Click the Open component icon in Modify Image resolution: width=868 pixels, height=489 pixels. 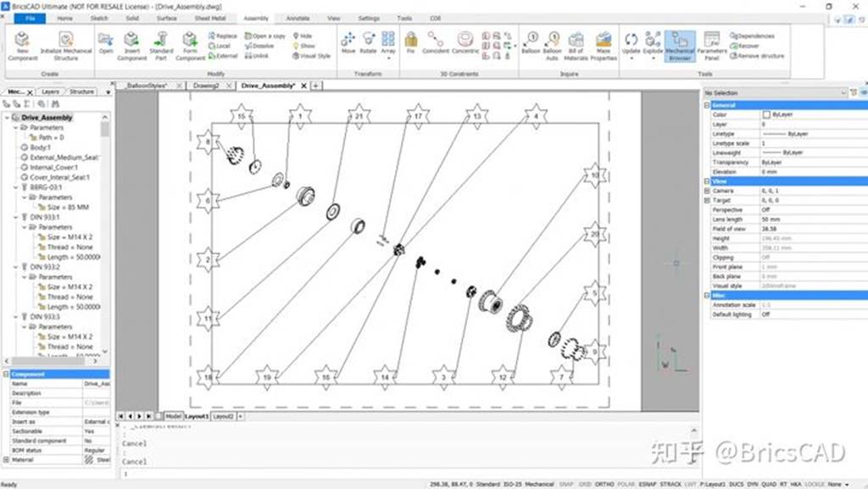click(106, 44)
